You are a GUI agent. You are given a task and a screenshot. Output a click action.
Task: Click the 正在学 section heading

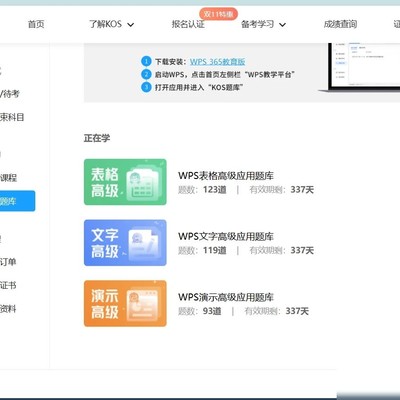pyautogui.click(x=97, y=138)
